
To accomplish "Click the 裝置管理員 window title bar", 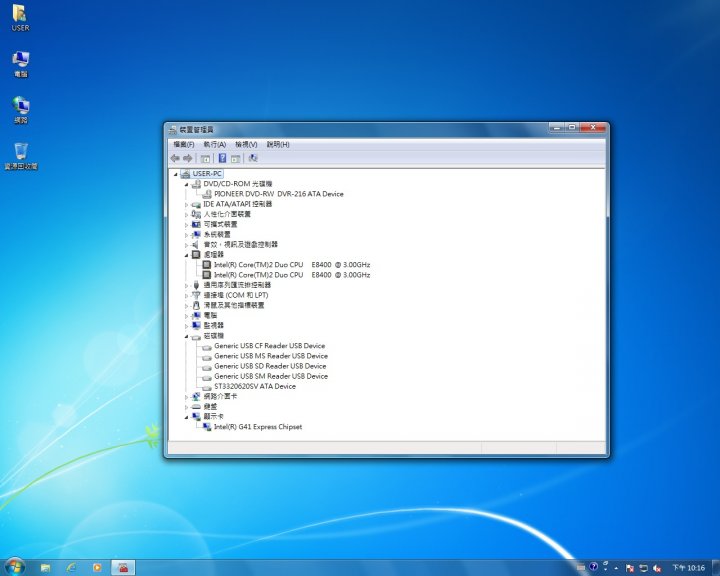I will (x=358, y=130).
